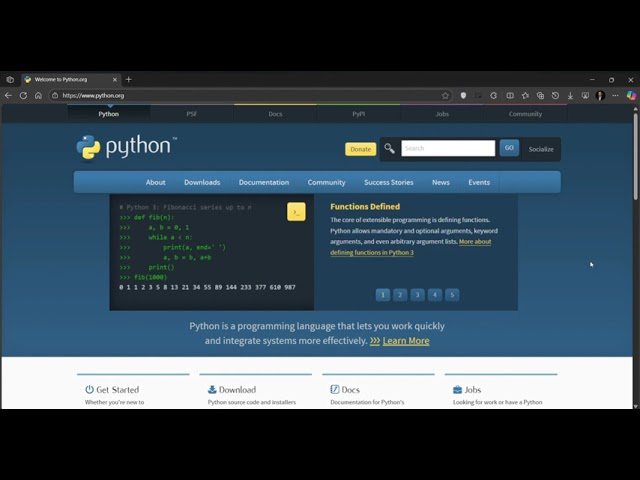Viewport: 640px width, 480px height.
Task: Click the GO search button
Action: [509, 148]
